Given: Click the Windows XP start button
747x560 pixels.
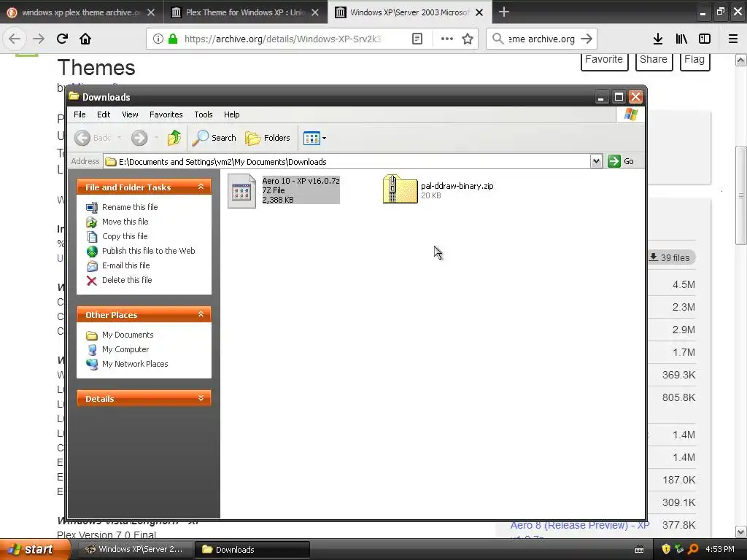Looking at the screenshot, I should [34, 549].
